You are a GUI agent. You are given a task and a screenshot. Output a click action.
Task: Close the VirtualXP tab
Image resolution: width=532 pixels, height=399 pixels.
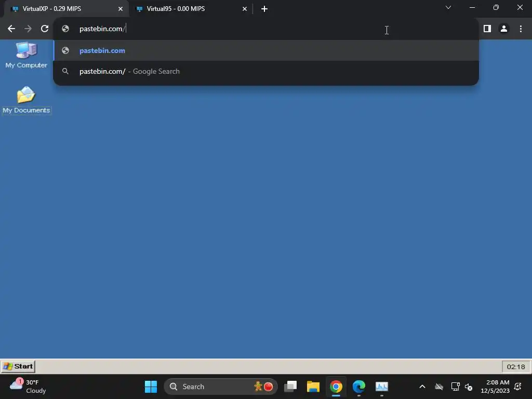[121, 9]
